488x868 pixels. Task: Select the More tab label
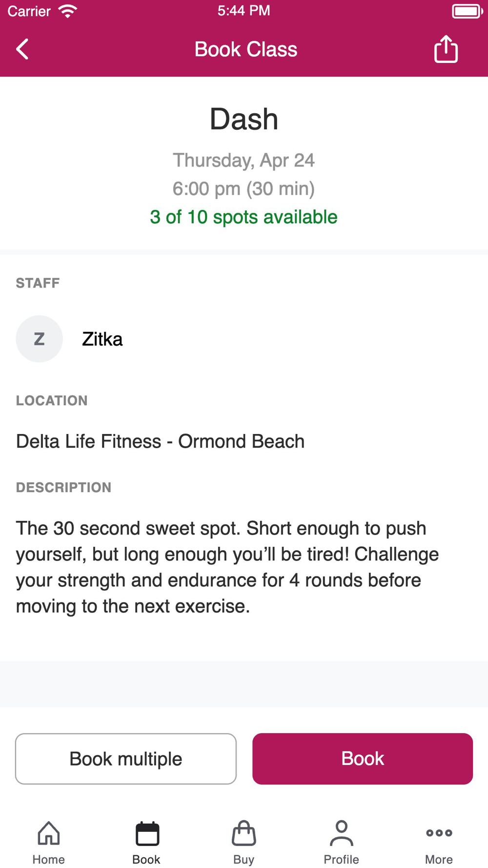tap(439, 859)
